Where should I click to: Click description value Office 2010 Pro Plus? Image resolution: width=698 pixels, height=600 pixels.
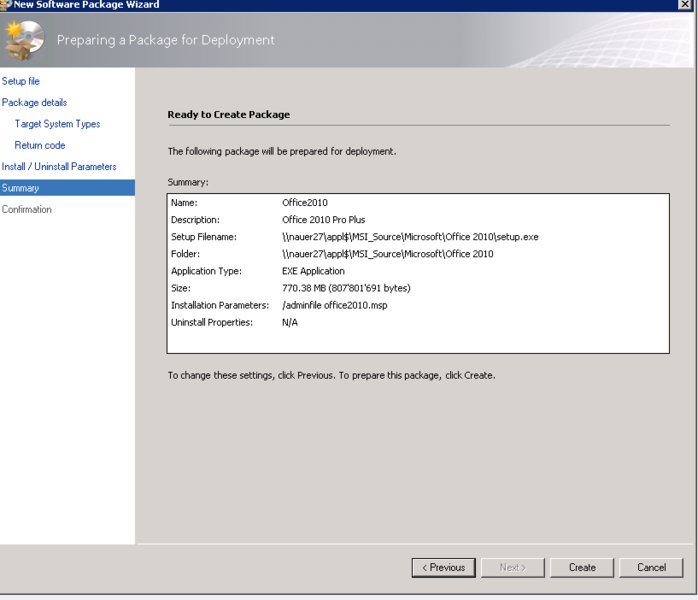coord(324,220)
